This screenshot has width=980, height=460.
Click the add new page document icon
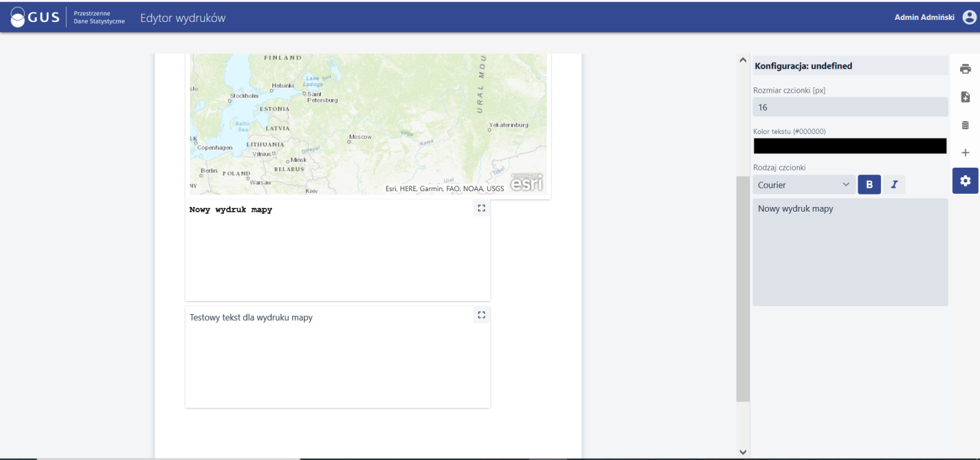[965, 97]
